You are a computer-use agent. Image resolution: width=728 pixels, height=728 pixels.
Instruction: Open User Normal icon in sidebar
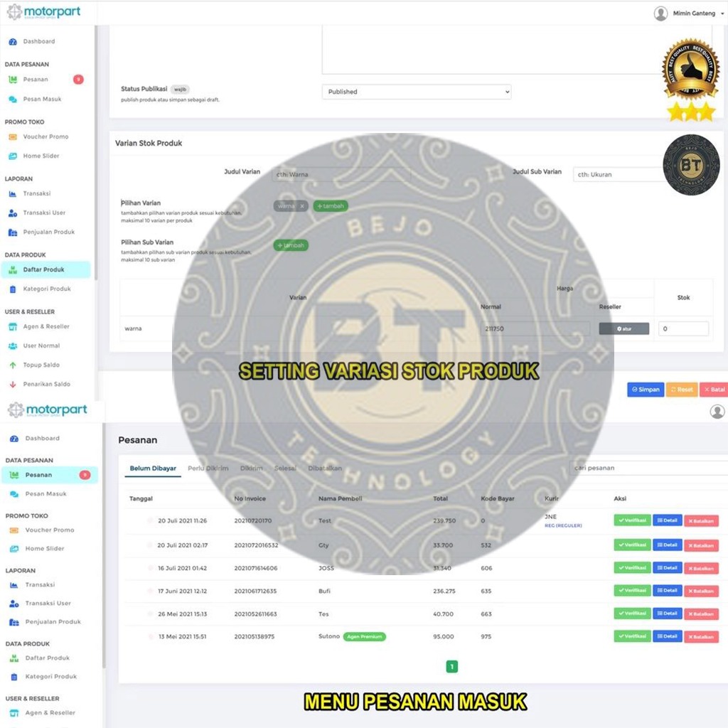(x=13, y=346)
